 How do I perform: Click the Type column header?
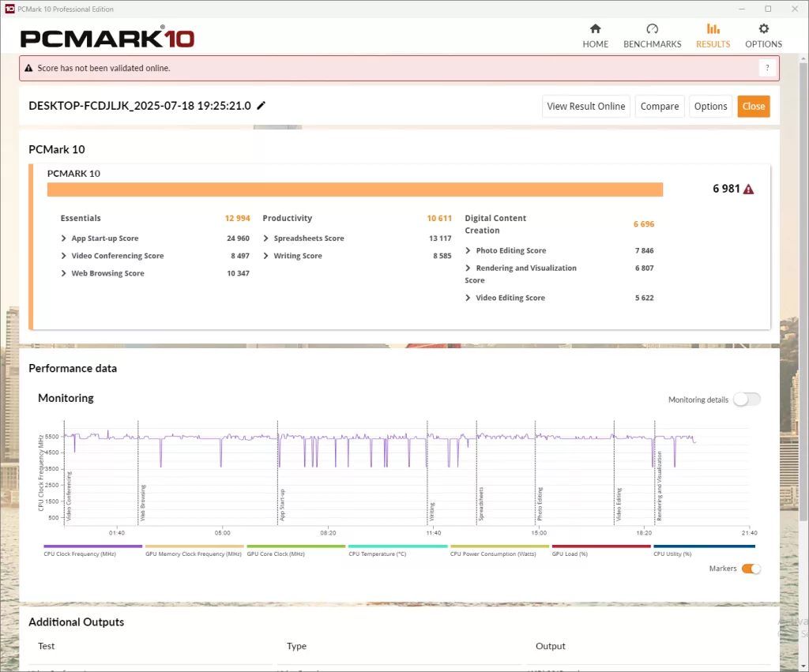click(x=296, y=646)
